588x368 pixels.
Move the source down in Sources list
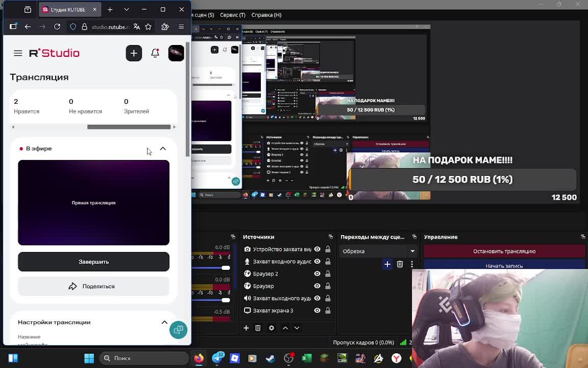pos(297,328)
